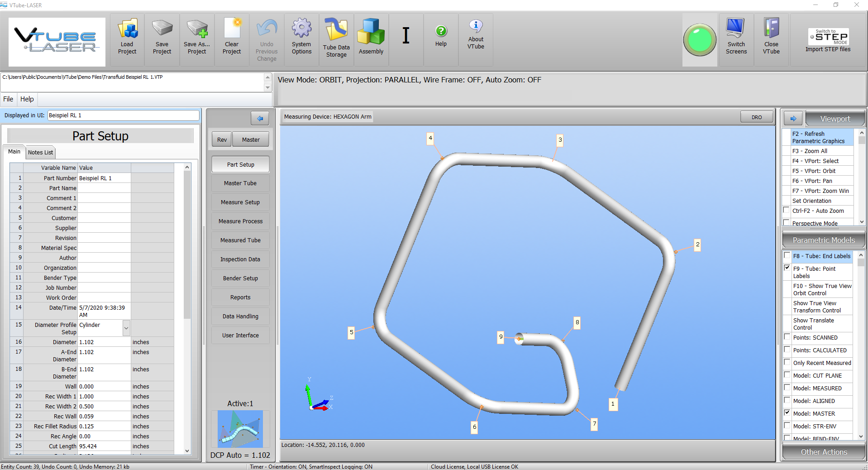Open the File menu
868x470 pixels.
pyautogui.click(x=8, y=99)
